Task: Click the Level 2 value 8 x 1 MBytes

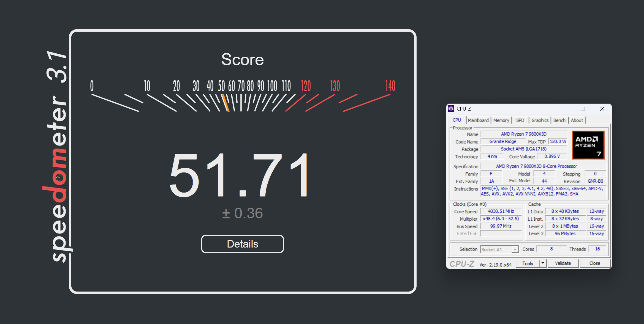Action: click(x=565, y=226)
